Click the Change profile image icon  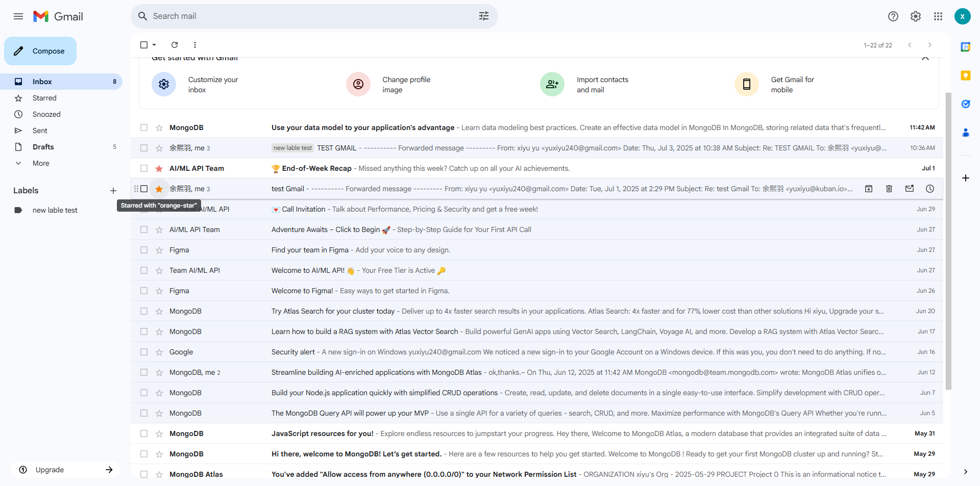click(x=358, y=84)
